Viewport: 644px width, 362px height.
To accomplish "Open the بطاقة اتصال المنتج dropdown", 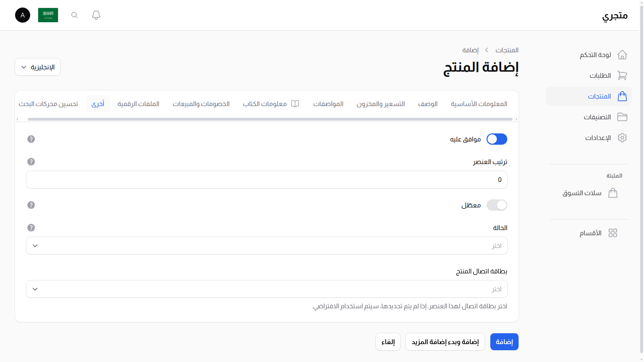I will tap(266, 289).
